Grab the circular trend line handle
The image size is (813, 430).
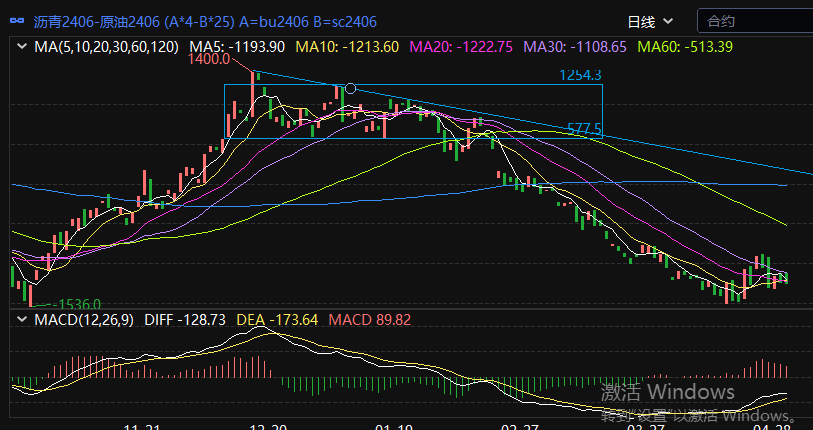tap(350, 88)
